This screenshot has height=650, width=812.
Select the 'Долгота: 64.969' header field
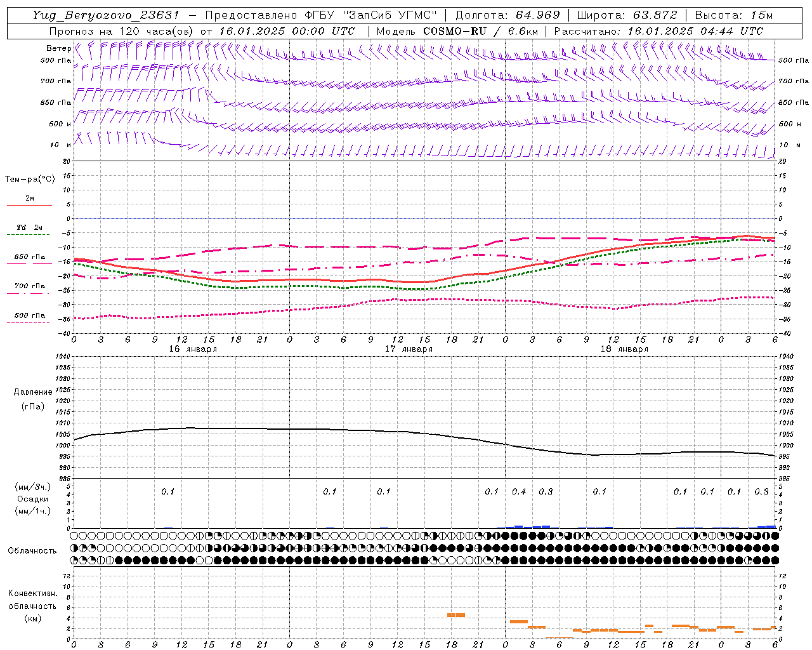click(x=508, y=15)
